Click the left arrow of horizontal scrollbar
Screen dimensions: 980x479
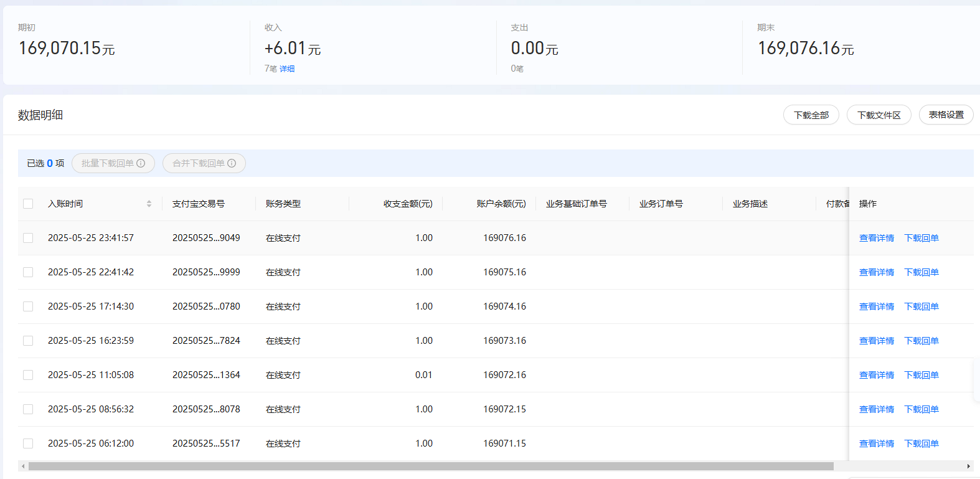(x=23, y=466)
